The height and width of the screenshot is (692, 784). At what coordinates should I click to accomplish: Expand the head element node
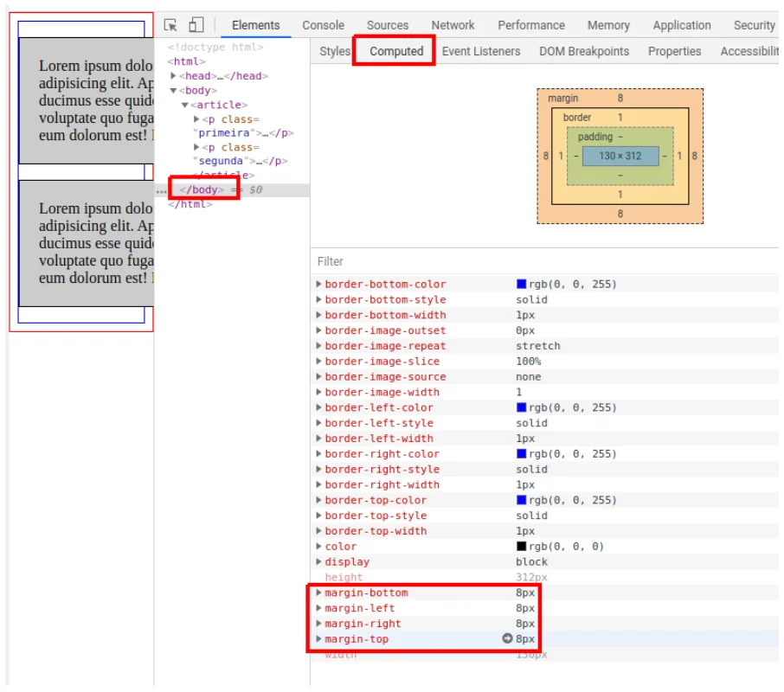tap(173, 75)
